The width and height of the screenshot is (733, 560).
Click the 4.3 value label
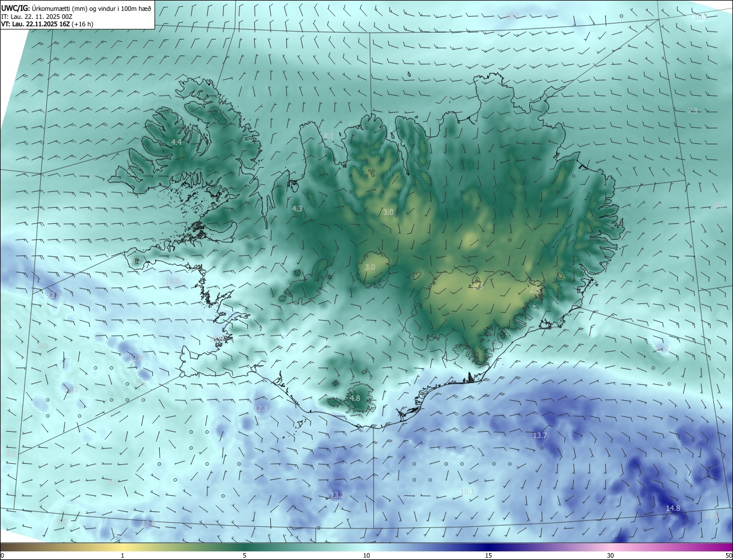click(297, 209)
